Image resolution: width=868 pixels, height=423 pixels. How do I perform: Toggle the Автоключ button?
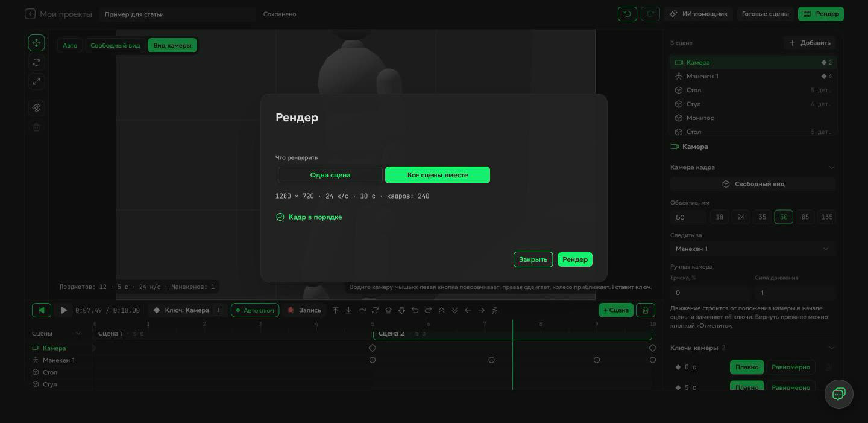(x=255, y=310)
